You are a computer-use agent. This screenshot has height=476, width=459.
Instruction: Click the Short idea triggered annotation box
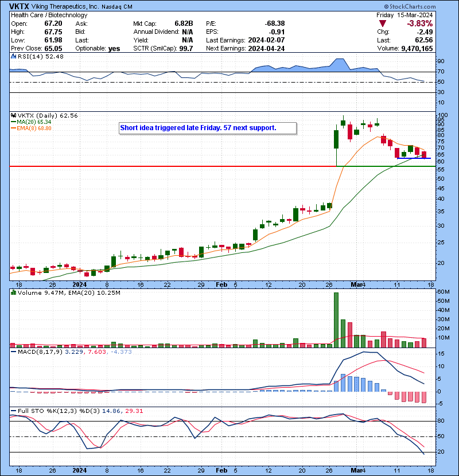(x=208, y=128)
